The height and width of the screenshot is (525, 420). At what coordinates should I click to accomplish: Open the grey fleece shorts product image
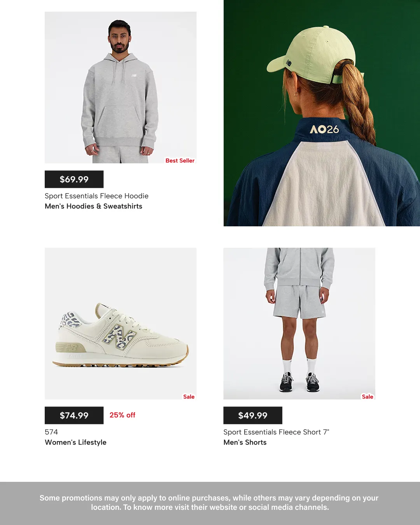coord(299,324)
